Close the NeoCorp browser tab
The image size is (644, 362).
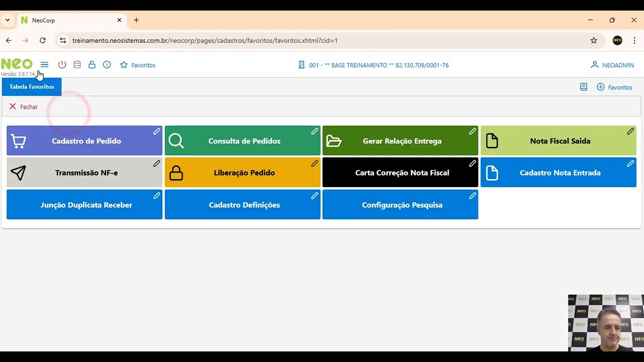pyautogui.click(x=119, y=20)
